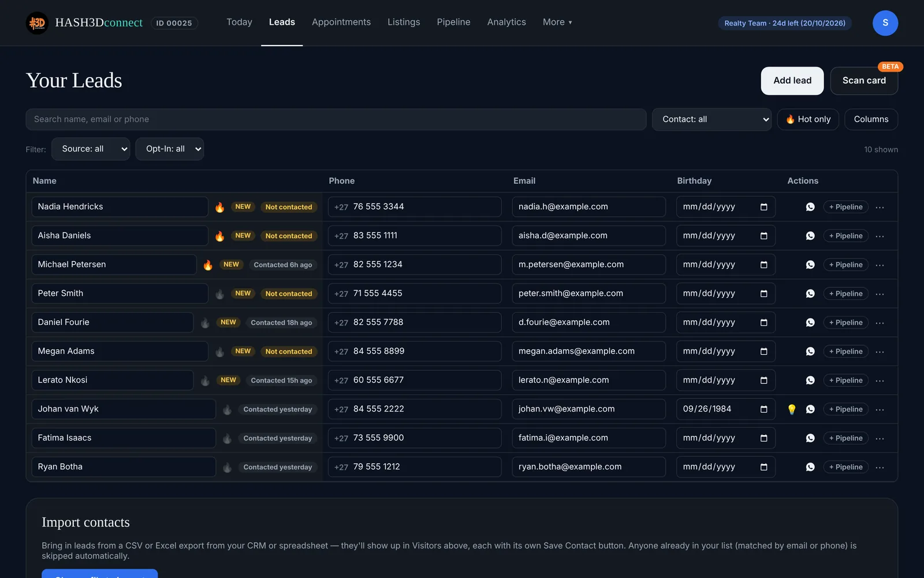
Task: Expand the Opt-In: all filter
Action: pyautogui.click(x=169, y=149)
